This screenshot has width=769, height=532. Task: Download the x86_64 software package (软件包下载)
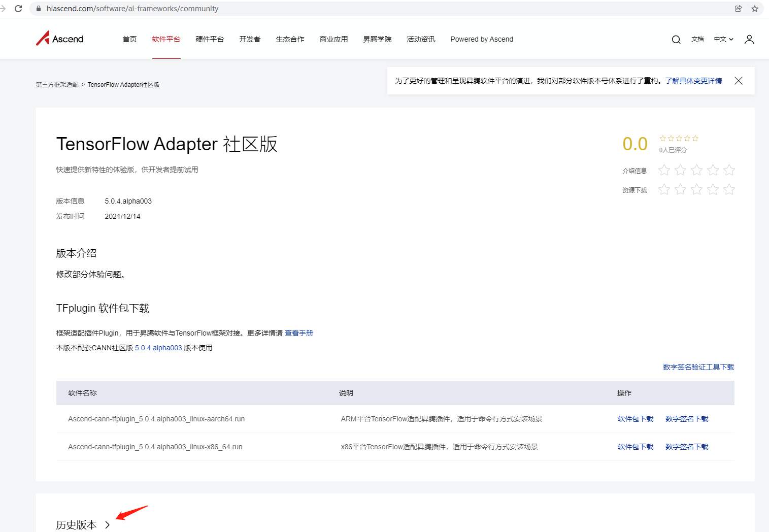[636, 447]
